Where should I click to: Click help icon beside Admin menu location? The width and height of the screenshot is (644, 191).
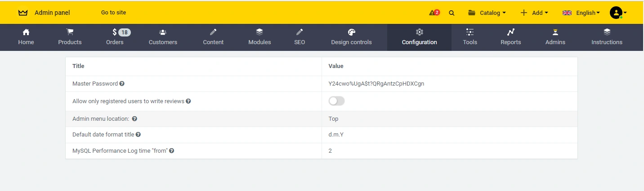coord(134,119)
